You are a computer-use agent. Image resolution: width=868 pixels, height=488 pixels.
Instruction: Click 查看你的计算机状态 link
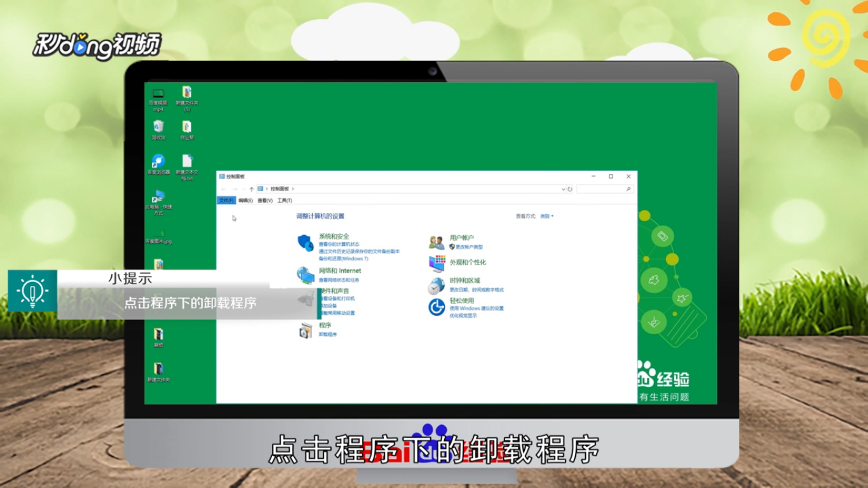[339, 244]
